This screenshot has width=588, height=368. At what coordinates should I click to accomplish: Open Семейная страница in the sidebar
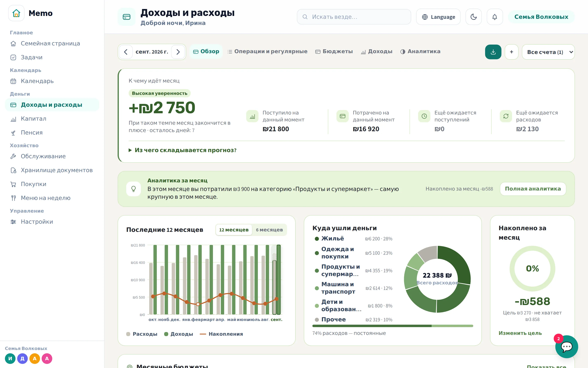coord(52,43)
